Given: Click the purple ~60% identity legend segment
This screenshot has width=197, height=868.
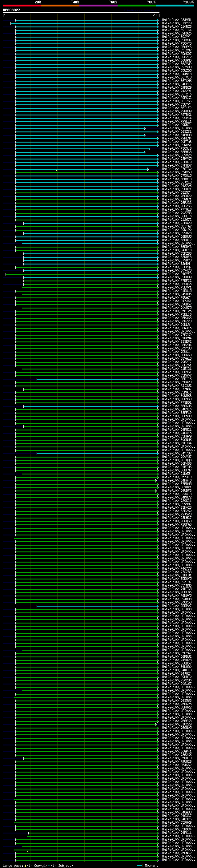Looking at the screenshot, I should tap(99, 6).
